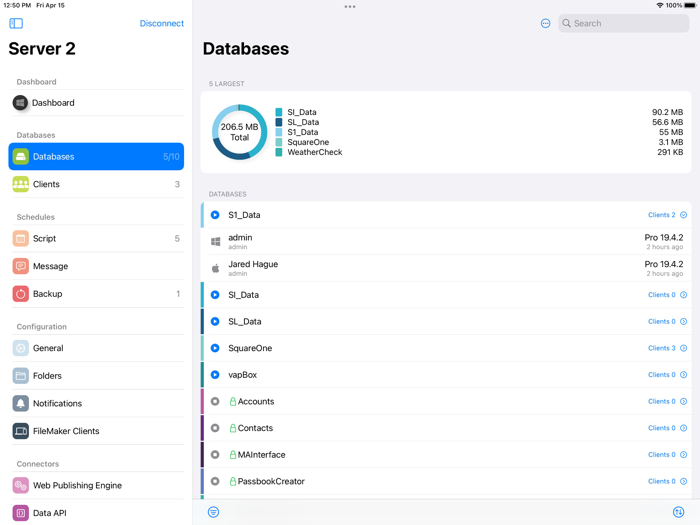Toggle the closed state button of PassbookCreator
The width and height of the screenshot is (700, 525).
pos(215,481)
